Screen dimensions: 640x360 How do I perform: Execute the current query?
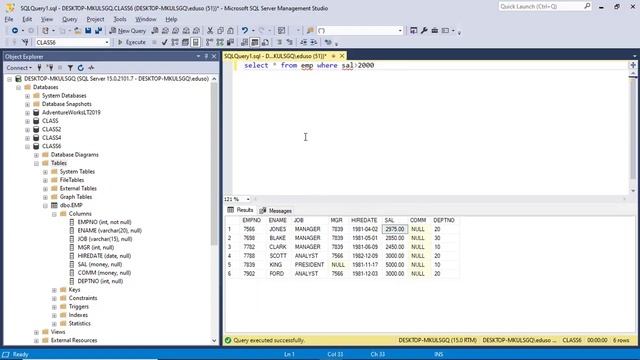131,42
